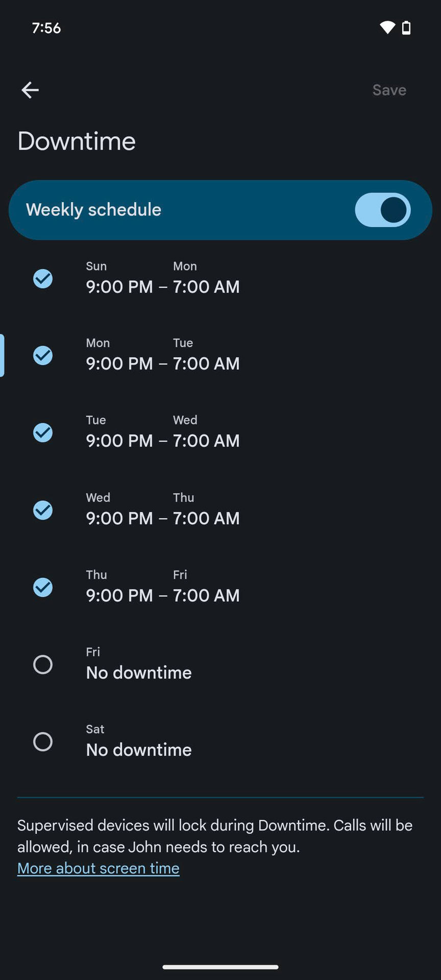Disable Thursday night downtime checkmark
This screenshot has height=980, width=441.
pyautogui.click(x=43, y=587)
